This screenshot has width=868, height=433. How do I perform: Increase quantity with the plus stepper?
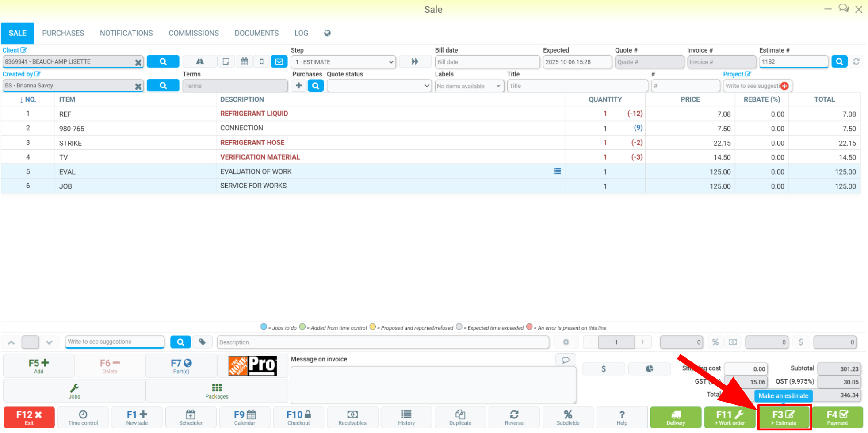coord(642,342)
